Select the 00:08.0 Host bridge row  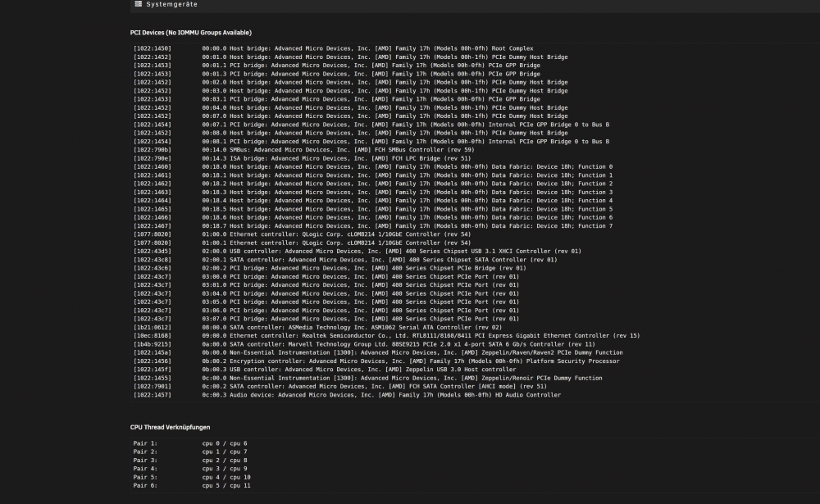[350, 133]
